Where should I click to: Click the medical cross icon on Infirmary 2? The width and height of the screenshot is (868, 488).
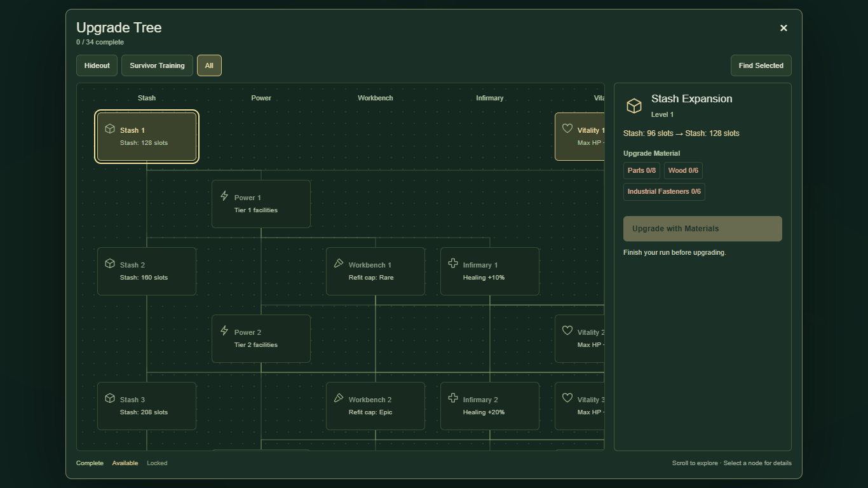452,398
